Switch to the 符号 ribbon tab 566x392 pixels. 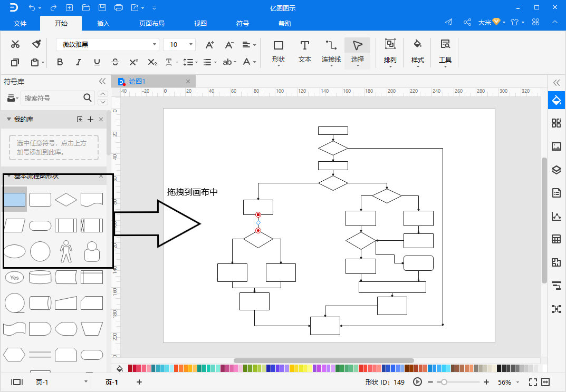point(243,23)
